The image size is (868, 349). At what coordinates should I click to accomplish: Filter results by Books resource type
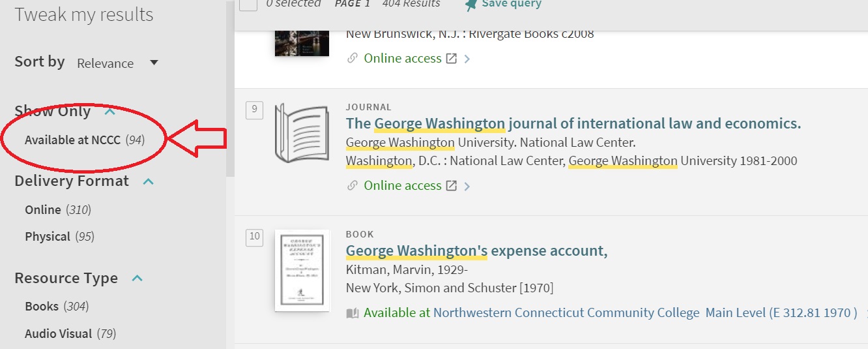pos(57,307)
